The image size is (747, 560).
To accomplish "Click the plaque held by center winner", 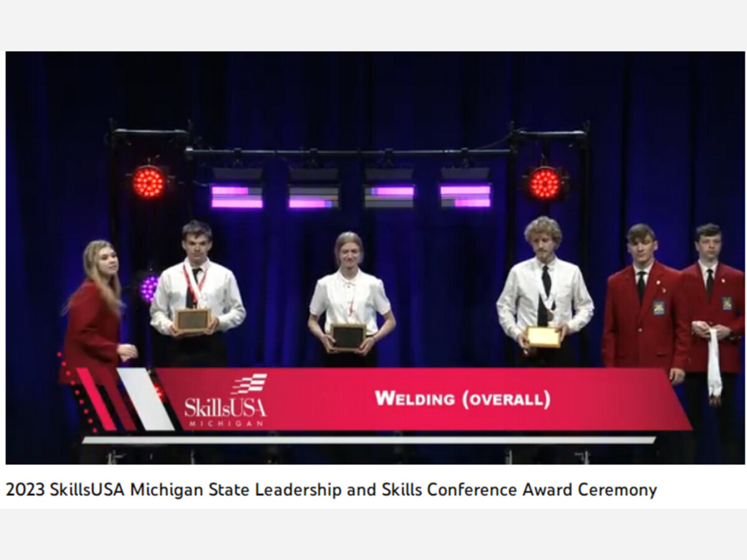I will (x=348, y=336).
